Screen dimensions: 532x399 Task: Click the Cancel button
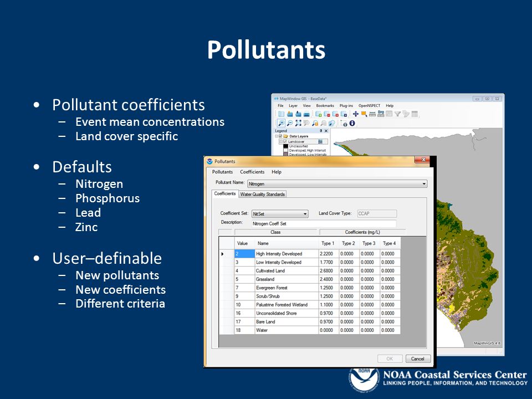418,359
